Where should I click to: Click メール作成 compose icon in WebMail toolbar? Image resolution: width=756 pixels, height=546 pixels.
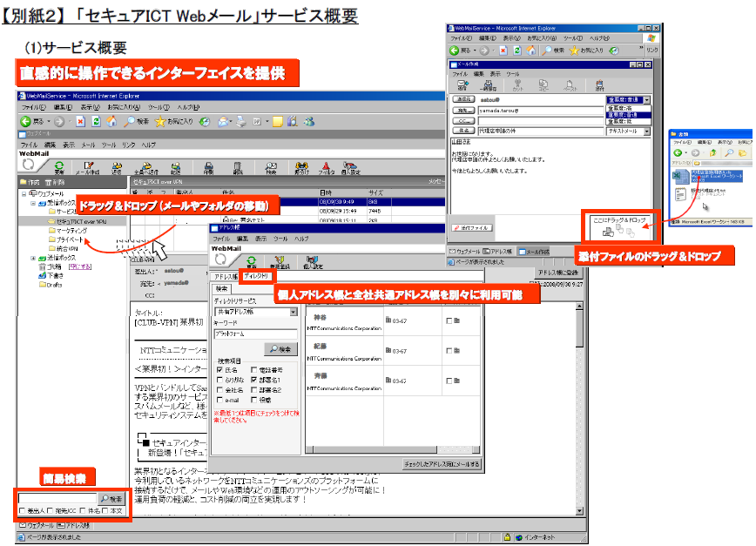coord(88,168)
